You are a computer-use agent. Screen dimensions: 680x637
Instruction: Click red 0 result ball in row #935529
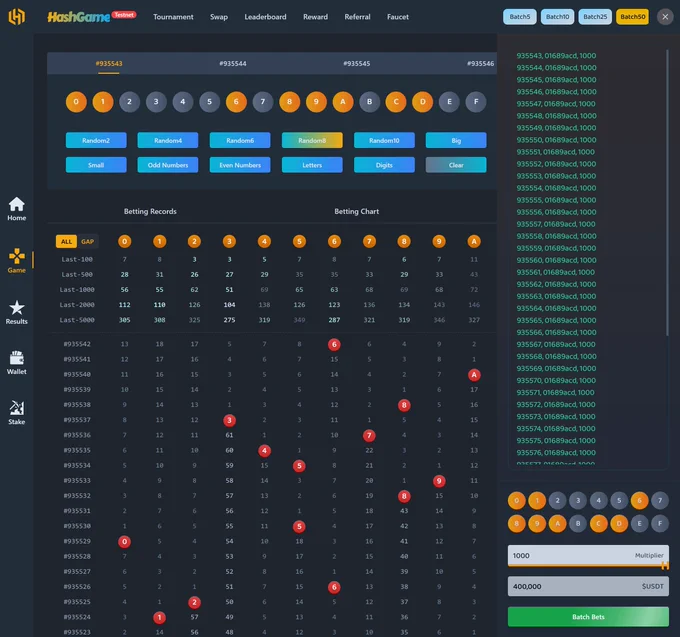pyautogui.click(x=124, y=542)
